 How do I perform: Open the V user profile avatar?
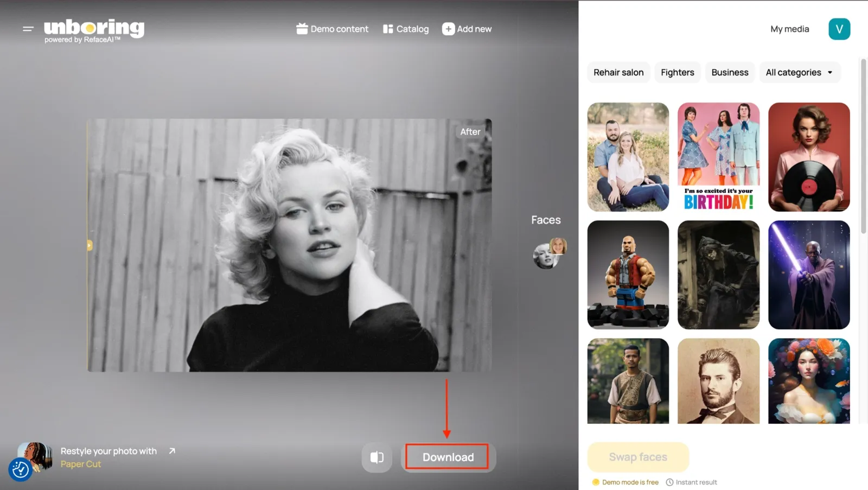coord(839,29)
